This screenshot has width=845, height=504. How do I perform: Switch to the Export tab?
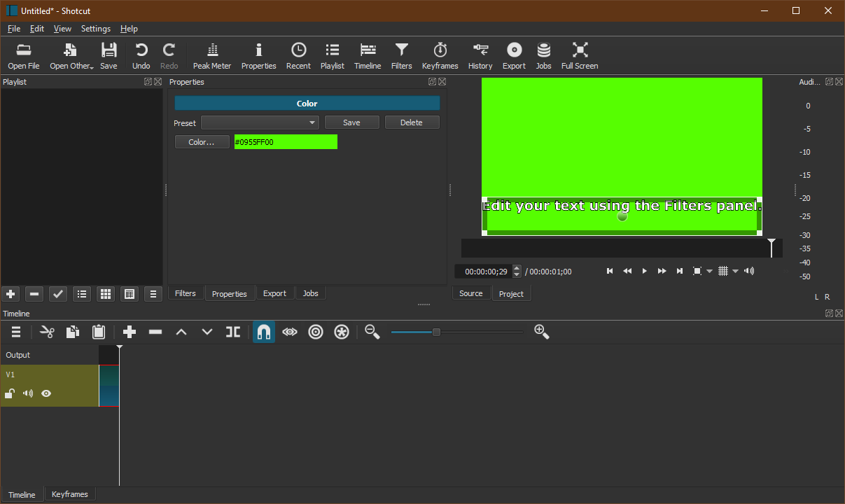(x=274, y=293)
